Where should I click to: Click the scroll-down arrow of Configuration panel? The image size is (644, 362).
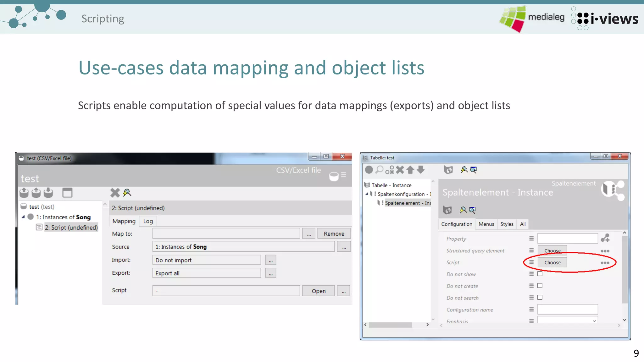[625, 320]
